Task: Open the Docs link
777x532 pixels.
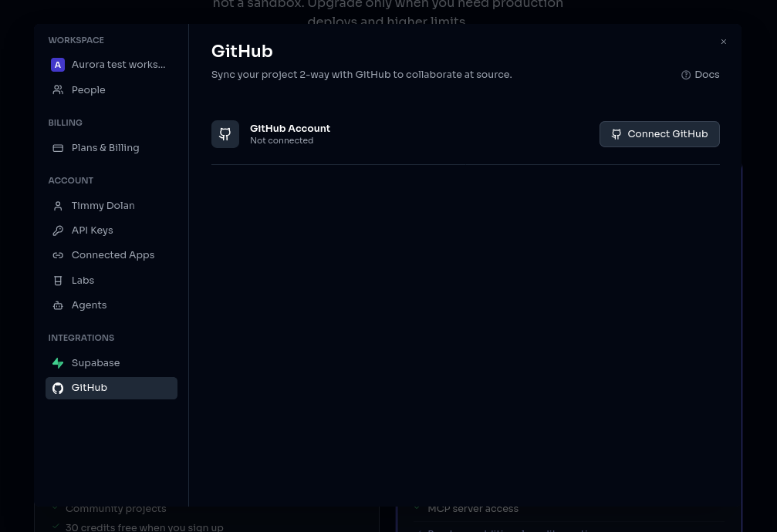Action: click(700, 75)
